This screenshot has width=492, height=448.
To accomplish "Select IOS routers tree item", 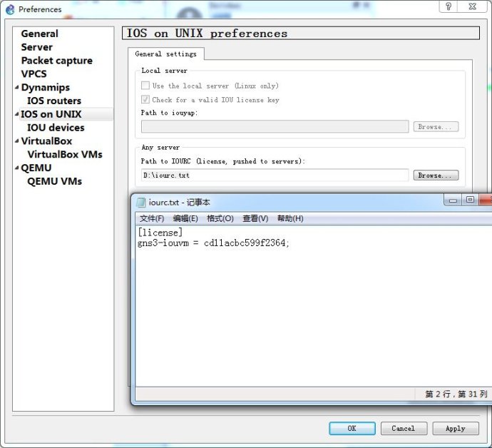I will pyautogui.click(x=54, y=101).
